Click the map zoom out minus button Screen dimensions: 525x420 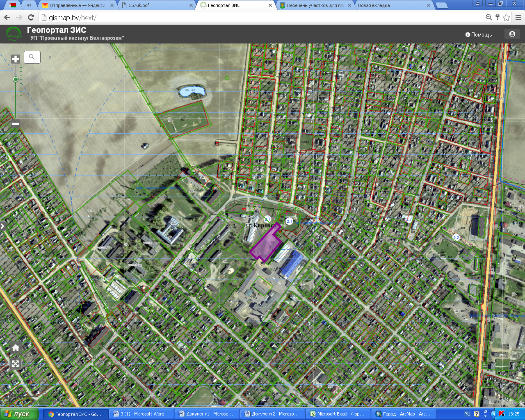point(16,123)
